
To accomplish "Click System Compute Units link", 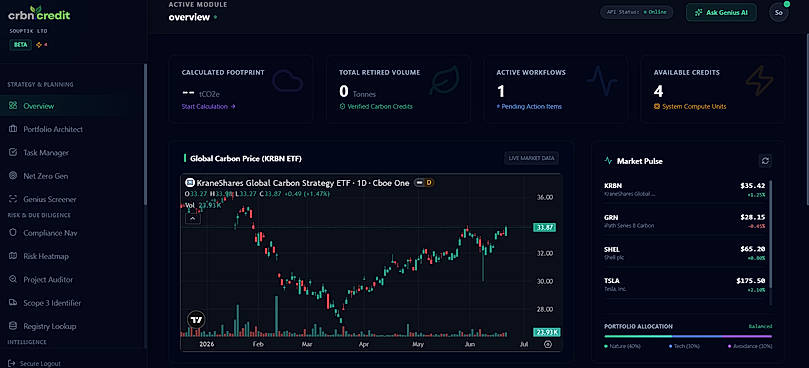I will pyautogui.click(x=690, y=106).
